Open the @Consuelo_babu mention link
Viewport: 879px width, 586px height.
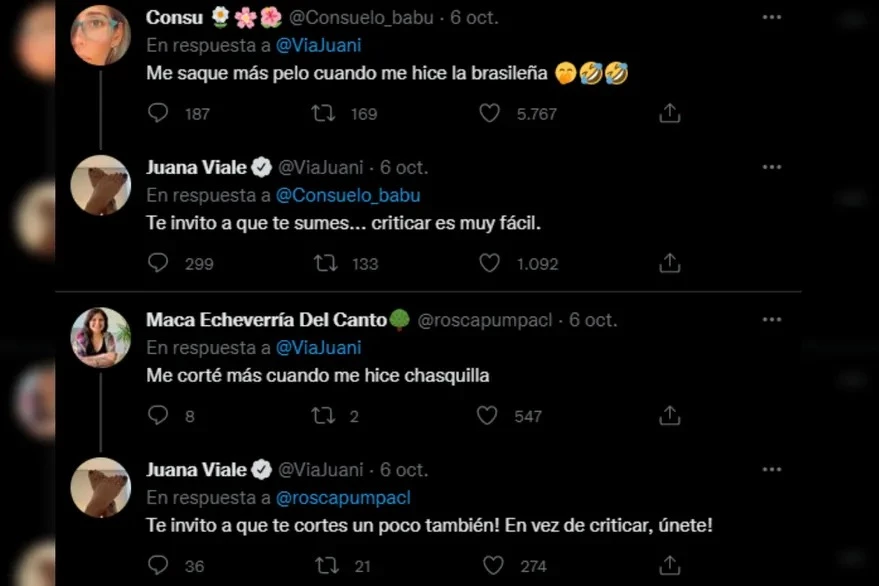(x=347, y=196)
